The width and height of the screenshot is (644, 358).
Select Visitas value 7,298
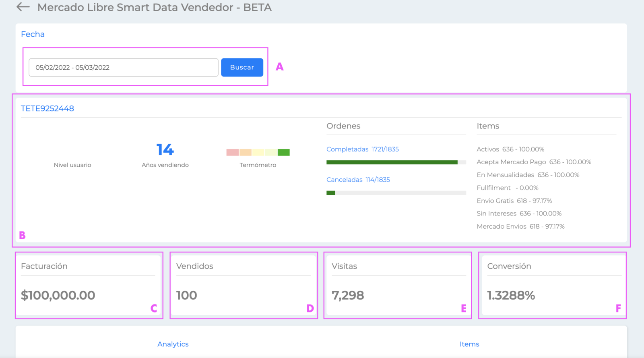pos(348,295)
